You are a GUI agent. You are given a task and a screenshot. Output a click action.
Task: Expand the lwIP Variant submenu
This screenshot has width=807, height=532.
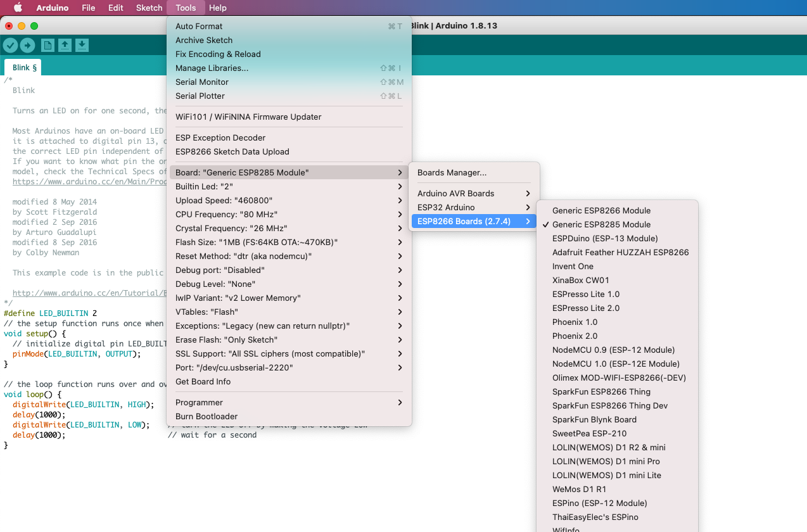coord(289,298)
